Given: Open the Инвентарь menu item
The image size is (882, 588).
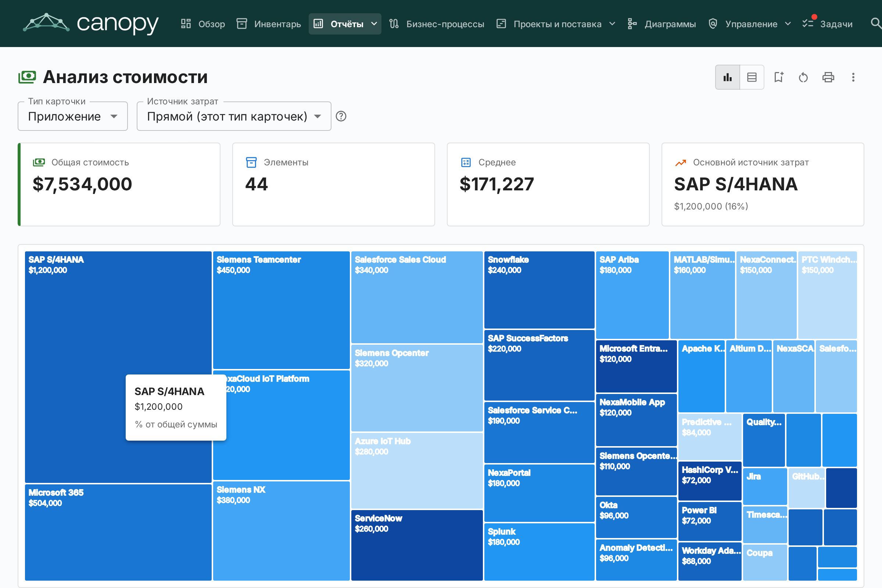Looking at the screenshot, I should pyautogui.click(x=269, y=24).
